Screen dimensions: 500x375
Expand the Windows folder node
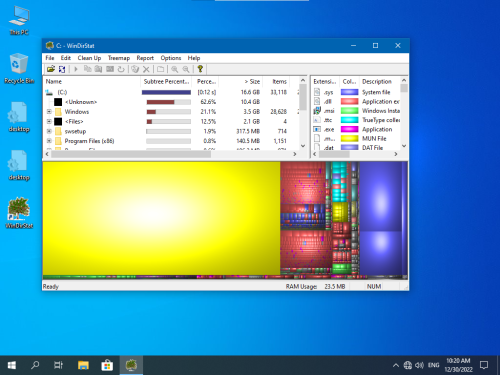point(49,112)
